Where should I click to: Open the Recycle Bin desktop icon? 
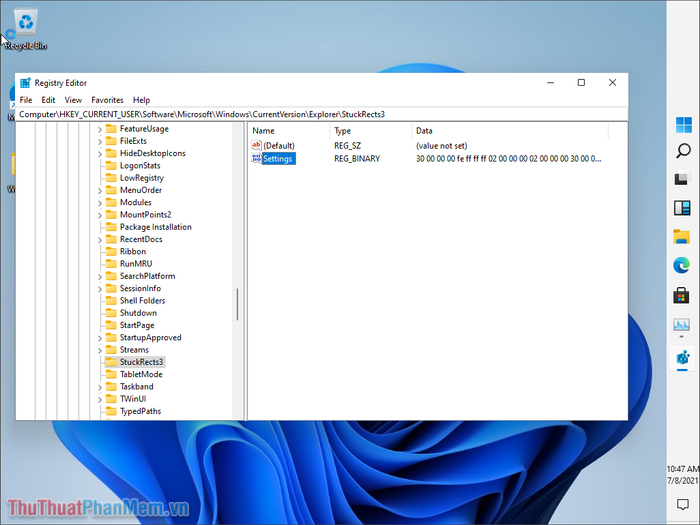point(26,29)
